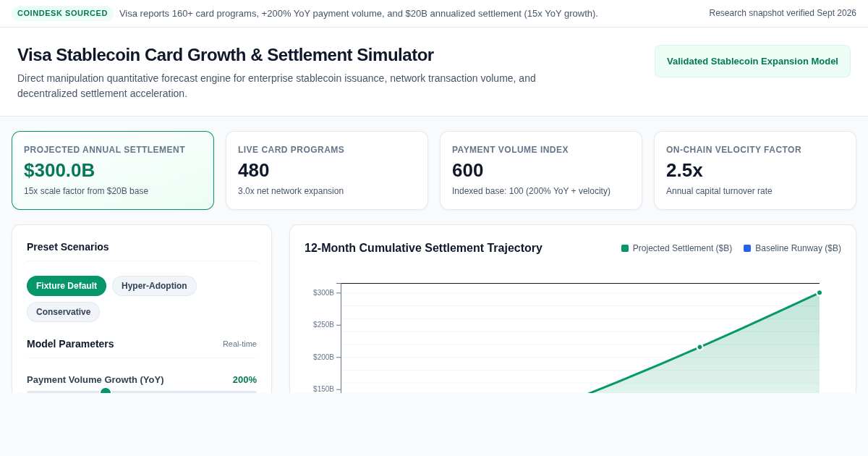Open the Projected Annual Settlement card
Screen dimensions: 868x456
pyautogui.click(x=113, y=171)
